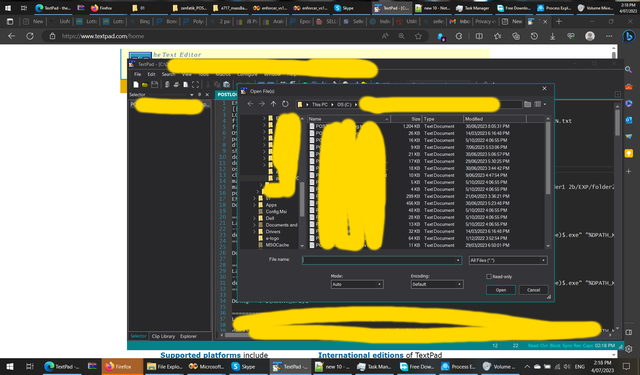Reload the textpad.com page
Viewport: 640px width, 375px height.
click(30, 36)
